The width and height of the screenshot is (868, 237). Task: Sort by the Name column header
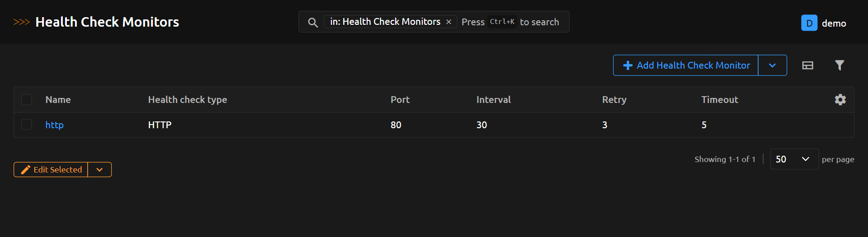tap(58, 100)
